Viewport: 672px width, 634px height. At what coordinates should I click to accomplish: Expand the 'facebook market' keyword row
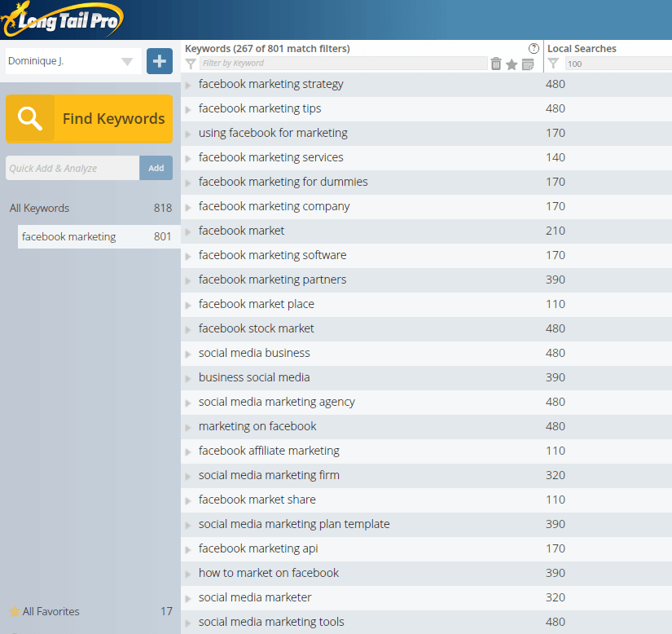point(187,232)
